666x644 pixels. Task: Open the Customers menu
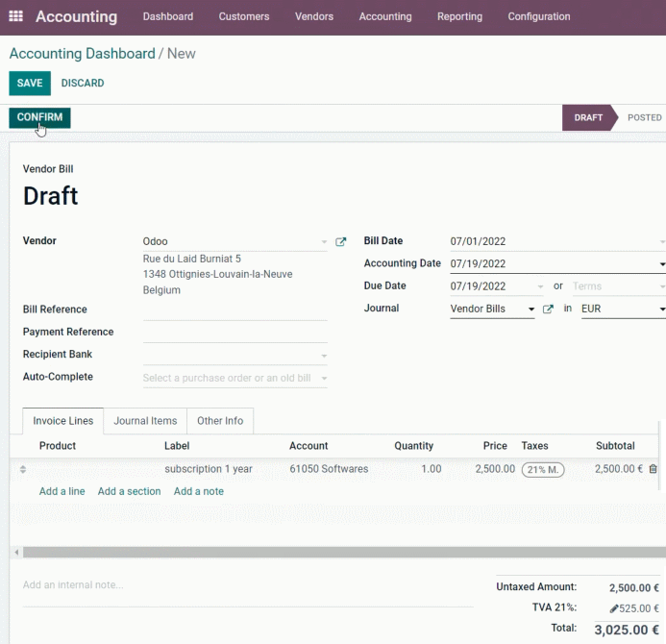244,16
